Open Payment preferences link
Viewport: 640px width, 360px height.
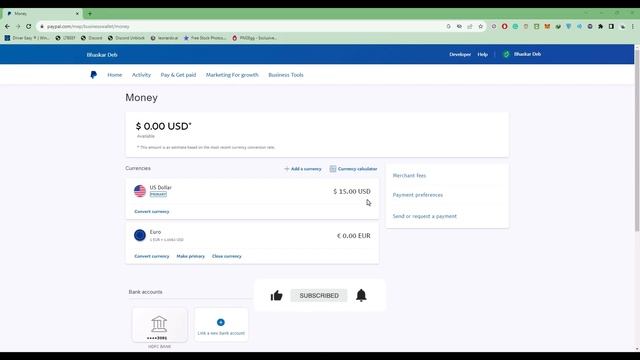[x=418, y=195]
